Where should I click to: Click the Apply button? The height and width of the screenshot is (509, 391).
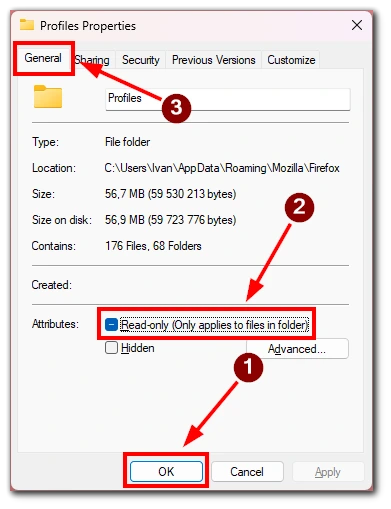pos(328,471)
